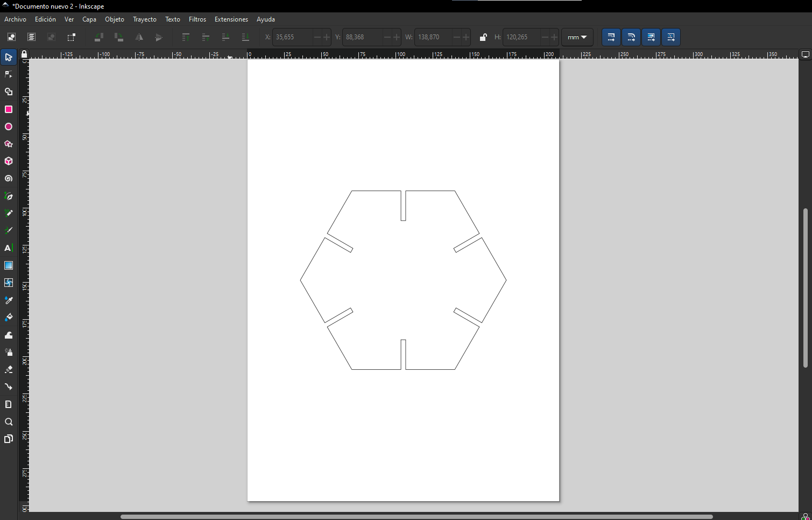
Task: Open the Trayecto menu
Action: (145, 19)
